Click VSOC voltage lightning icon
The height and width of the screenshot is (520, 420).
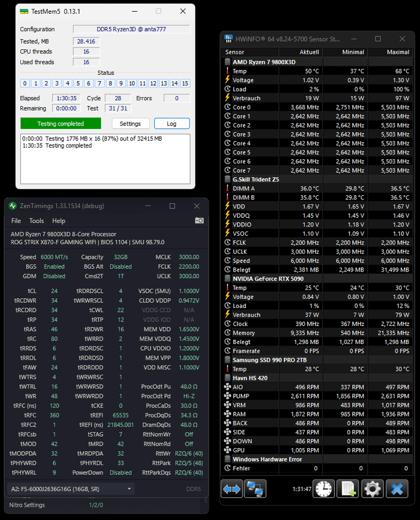coord(227,233)
